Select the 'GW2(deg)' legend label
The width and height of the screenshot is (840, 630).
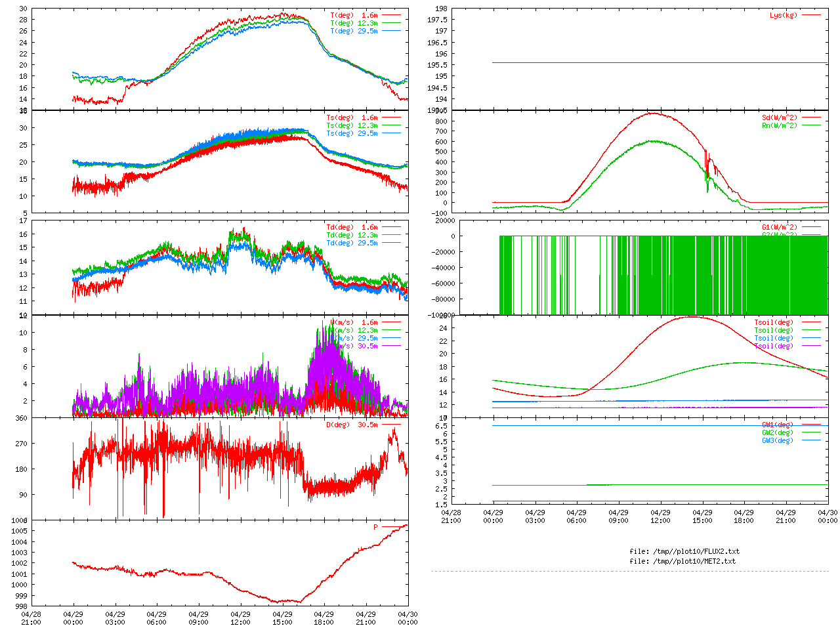point(778,433)
